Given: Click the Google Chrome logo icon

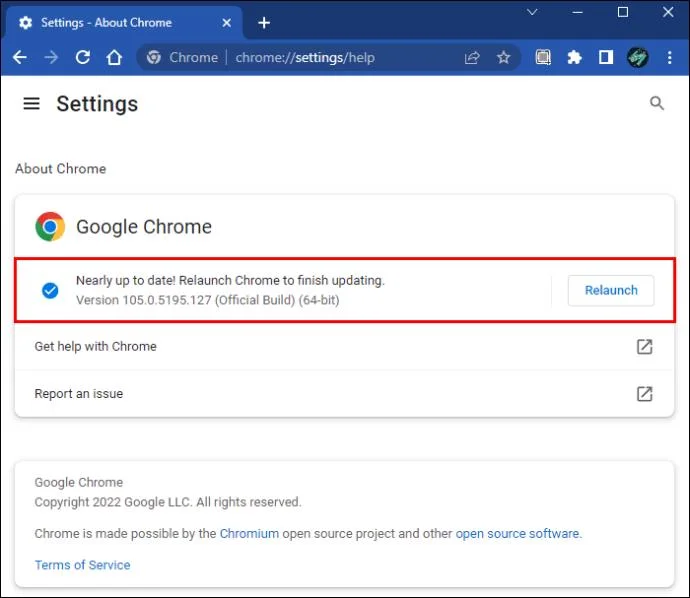Looking at the screenshot, I should (50, 227).
